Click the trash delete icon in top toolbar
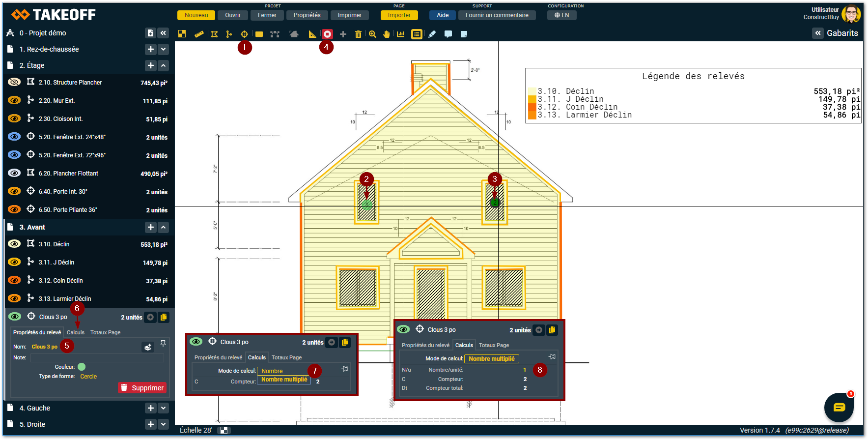The image size is (868, 440). (x=358, y=34)
